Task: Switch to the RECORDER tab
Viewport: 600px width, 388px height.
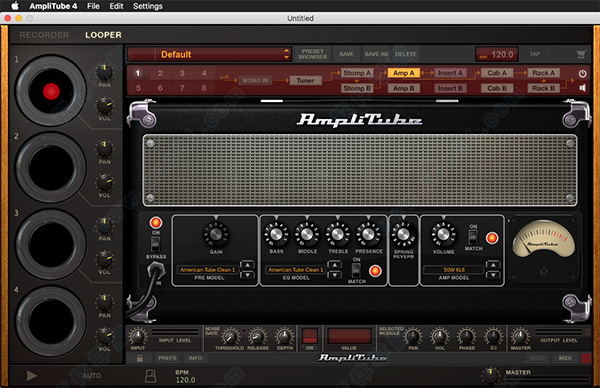Action: [44, 35]
